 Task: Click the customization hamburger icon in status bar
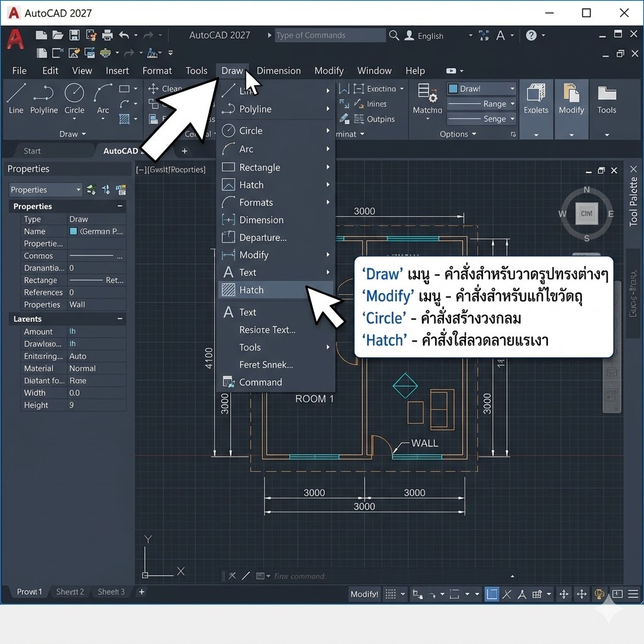[x=633, y=594]
